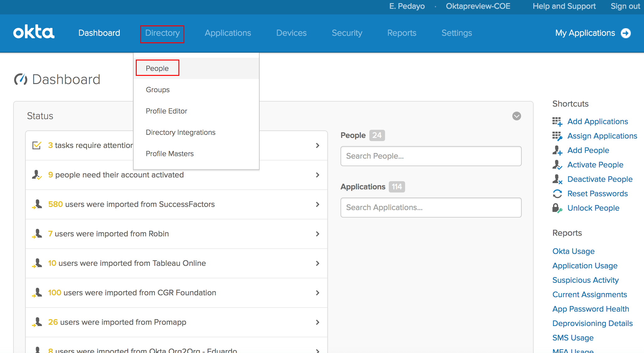This screenshot has width=644, height=353.
Task: Click the Sign out link
Action: (625, 6)
